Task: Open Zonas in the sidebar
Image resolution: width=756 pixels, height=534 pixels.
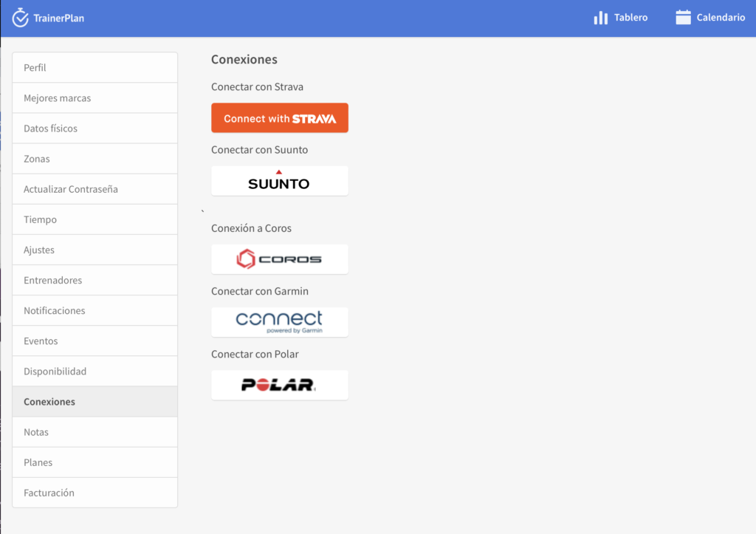Action: pyautogui.click(x=94, y=159)
